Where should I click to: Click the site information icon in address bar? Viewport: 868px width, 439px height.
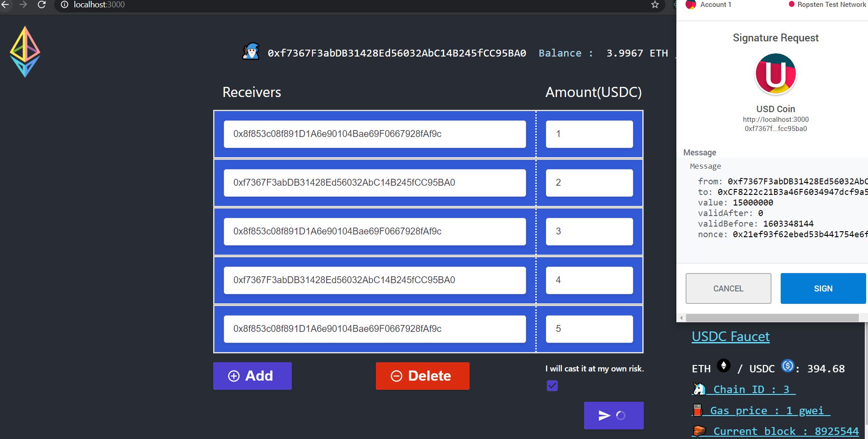tap(64, 5)
